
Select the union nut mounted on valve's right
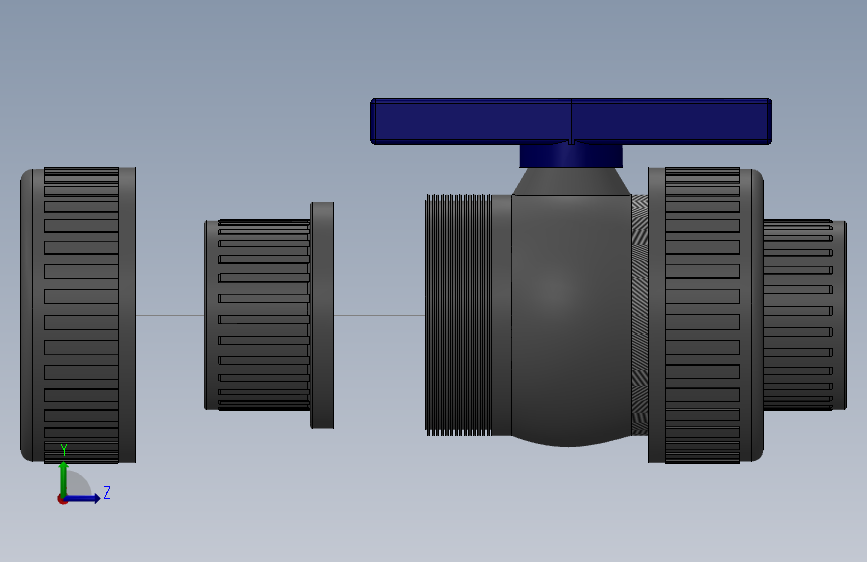point(706,315)
